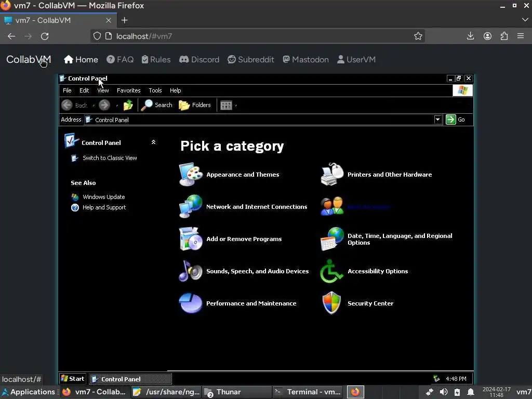
Task: Open the Help menu in Control Panel
Action: [x=176, y=90]
